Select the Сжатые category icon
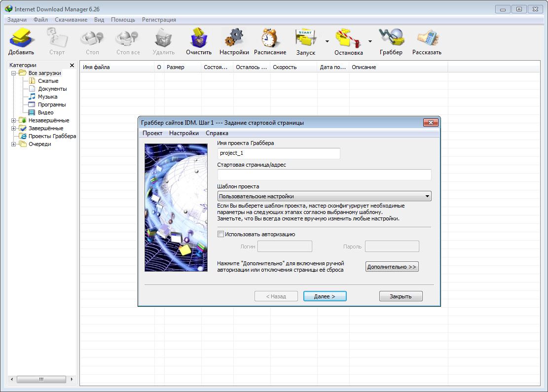 point(32,81)
